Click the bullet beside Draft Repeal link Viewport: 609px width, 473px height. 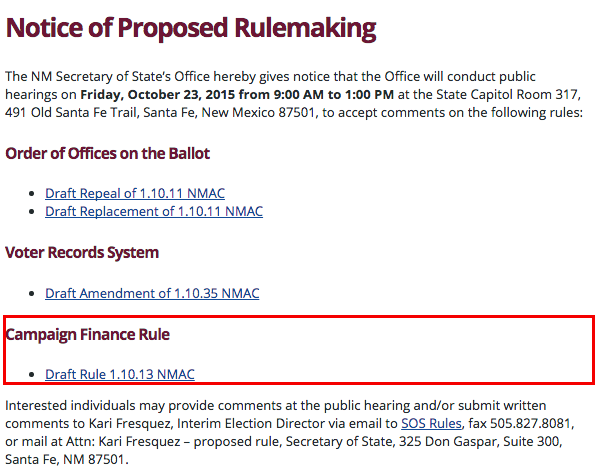[x=33, y=193]
